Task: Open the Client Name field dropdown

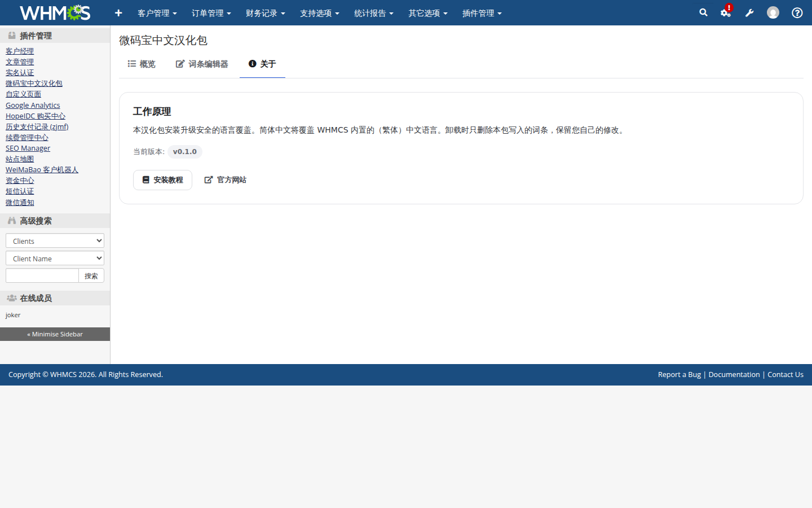Action: tap(55, 258)
